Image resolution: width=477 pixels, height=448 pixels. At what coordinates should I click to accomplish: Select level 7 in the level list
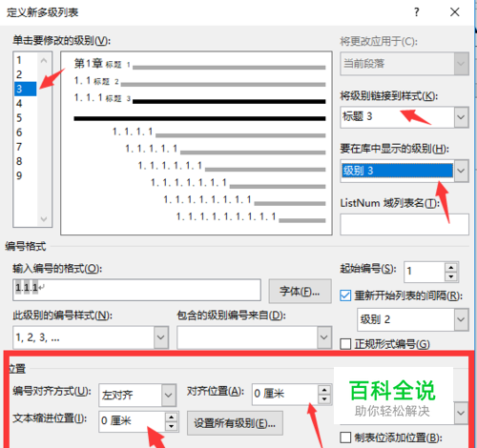19,147
